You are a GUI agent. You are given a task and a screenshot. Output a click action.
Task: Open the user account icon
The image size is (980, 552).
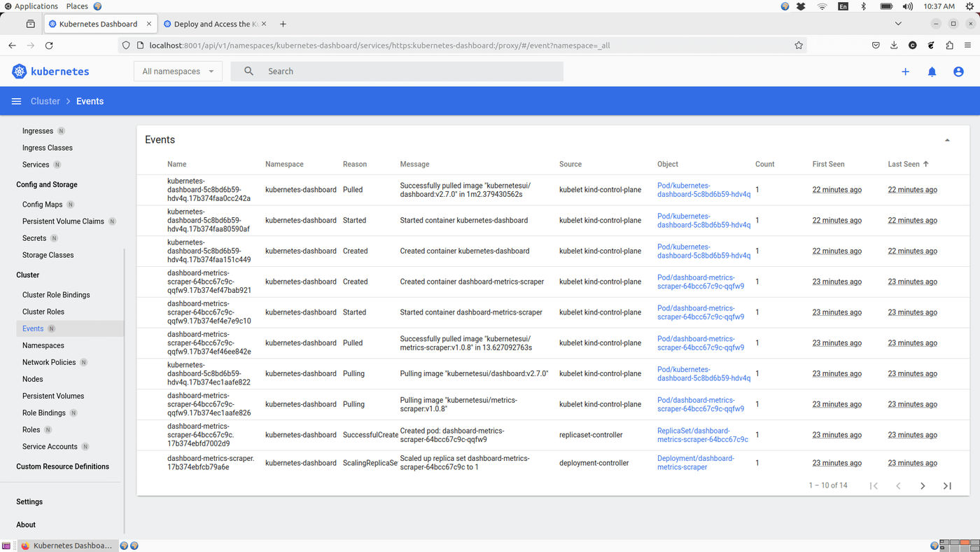(x=958, y=71)
